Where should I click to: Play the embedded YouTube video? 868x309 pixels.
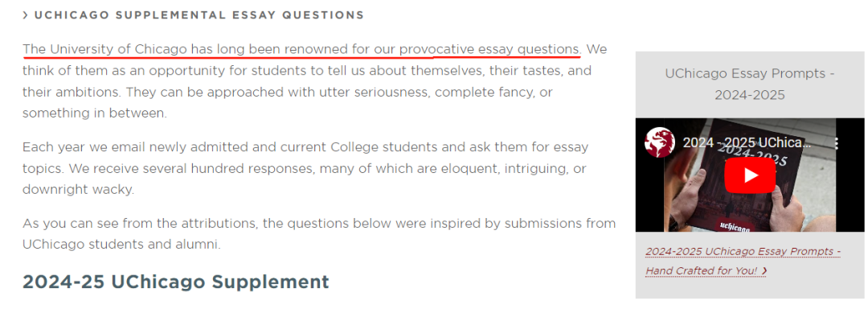[750, 175]
